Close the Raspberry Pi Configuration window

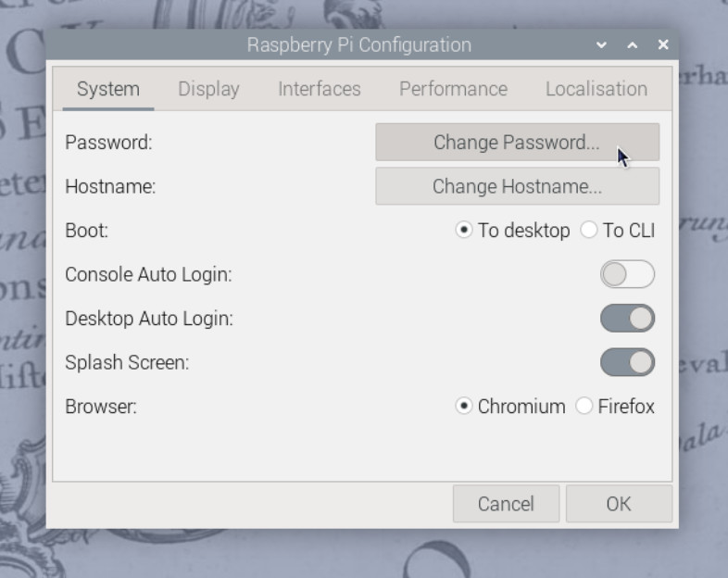pyautogui.click(x=663, y=44)
